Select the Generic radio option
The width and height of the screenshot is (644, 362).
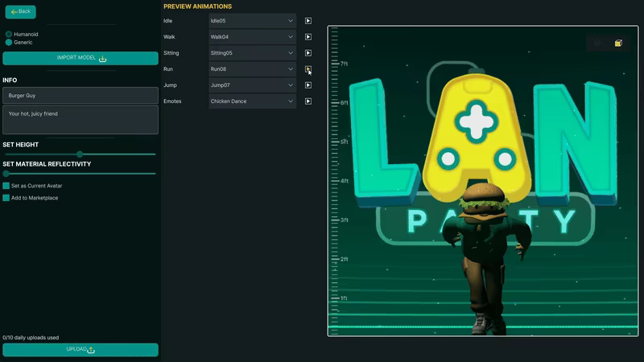pos(9,43)
